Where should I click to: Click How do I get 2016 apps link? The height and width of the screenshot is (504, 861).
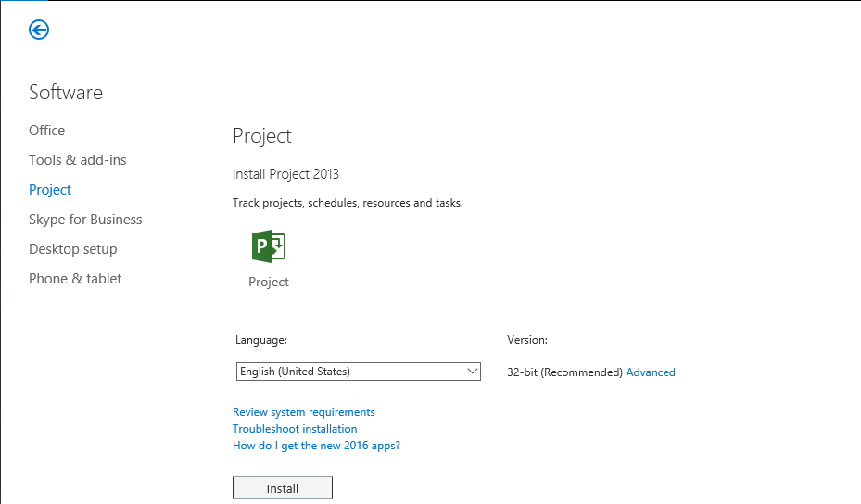click(316, 446)
